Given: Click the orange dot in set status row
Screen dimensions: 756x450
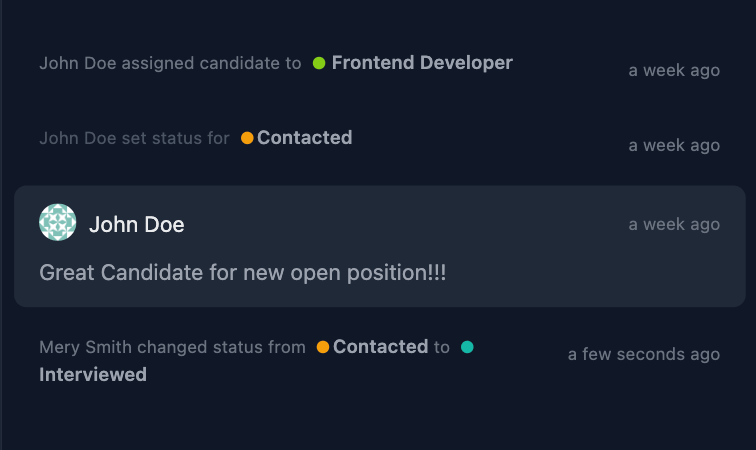Looking at the screenshot, I should pos(247,138).
